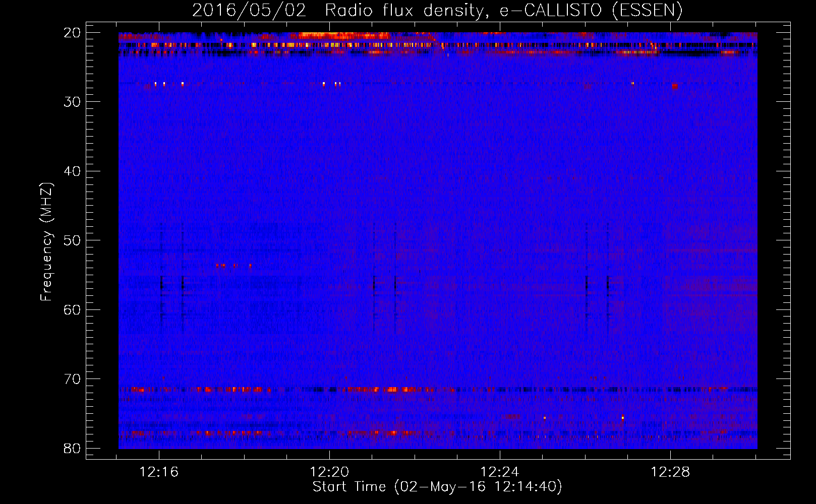The image size is (816, 504).
Task: Click the frequency tick label 80
Action: tap(73, 448)
